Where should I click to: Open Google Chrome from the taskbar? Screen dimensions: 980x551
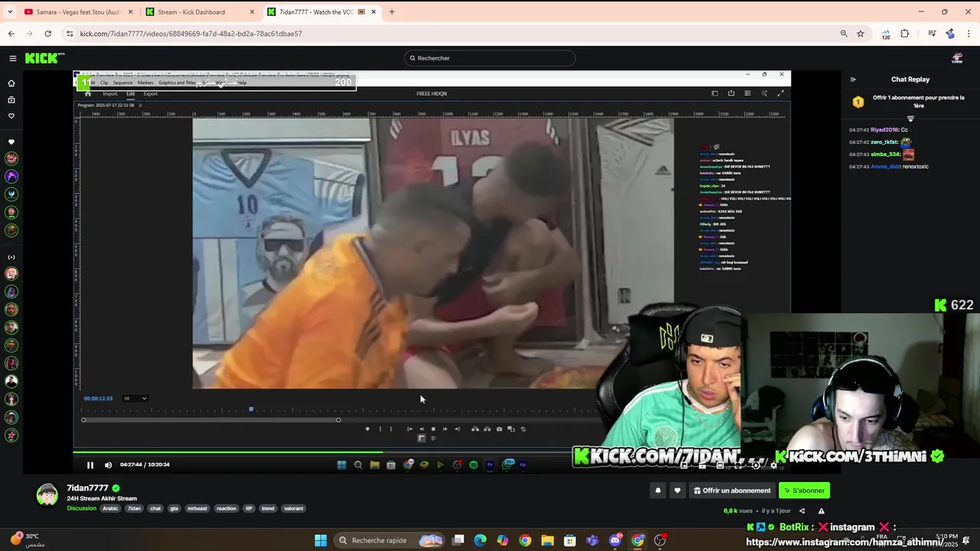525,540
